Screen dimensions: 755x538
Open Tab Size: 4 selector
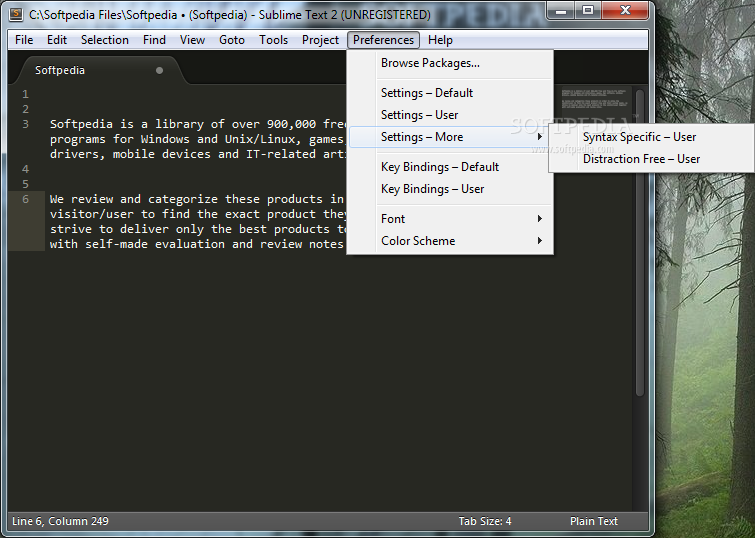pos(484,521)
